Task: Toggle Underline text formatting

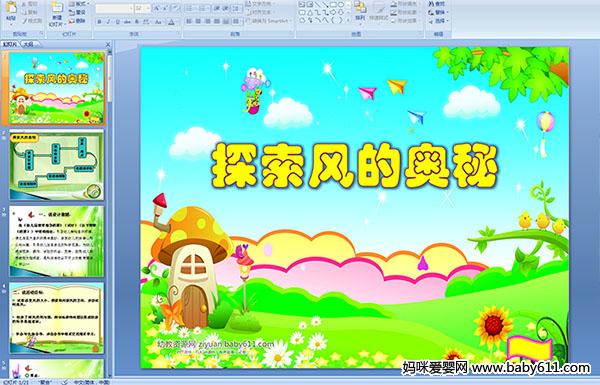Action: (x=117, y=22)
